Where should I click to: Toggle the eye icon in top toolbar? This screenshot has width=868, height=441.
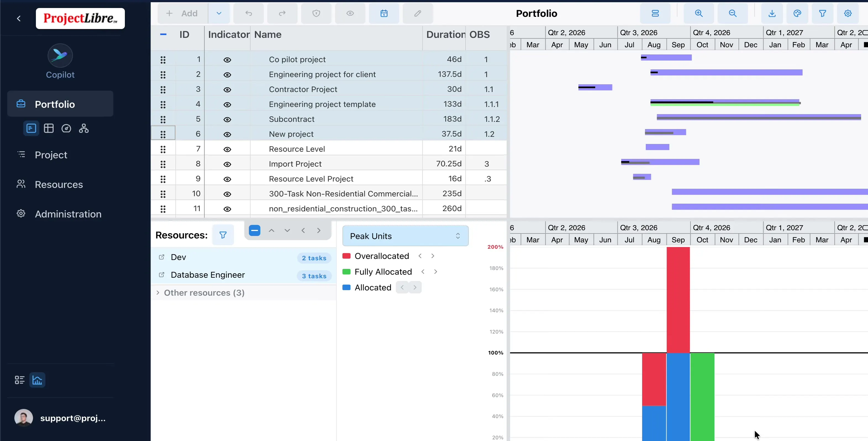(350, 14)
